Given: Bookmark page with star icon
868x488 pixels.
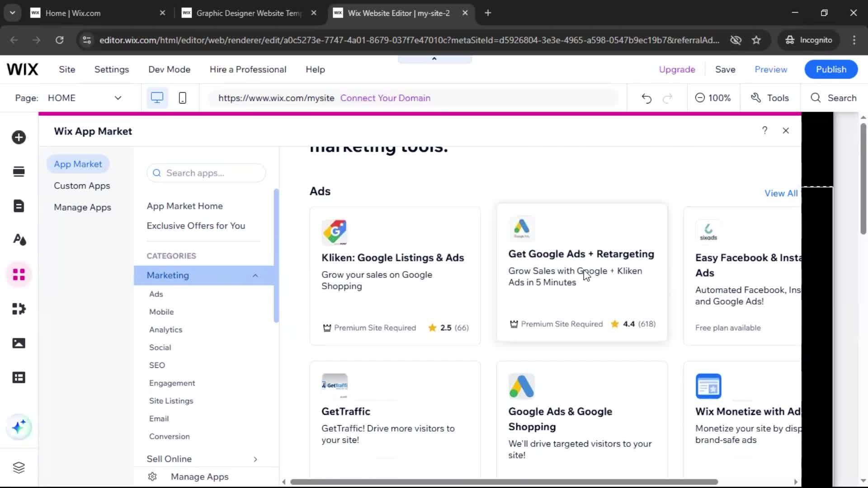Looking at the screenshot, I should [x=756, y=40].
